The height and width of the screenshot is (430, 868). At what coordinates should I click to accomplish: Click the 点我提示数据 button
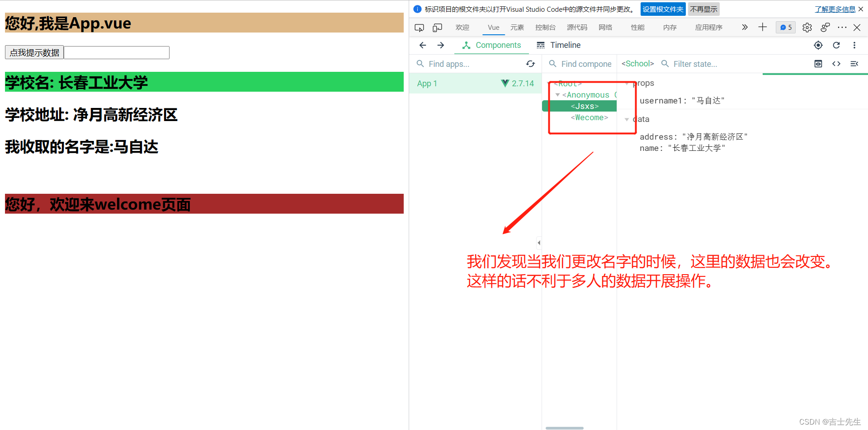point(34,52)
